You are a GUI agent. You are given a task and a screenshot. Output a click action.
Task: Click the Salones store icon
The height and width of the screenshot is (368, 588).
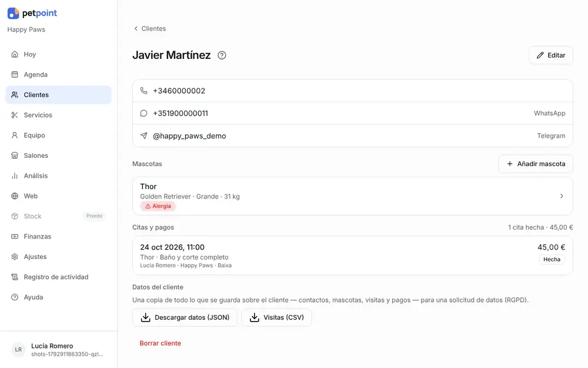pos(15,155)
